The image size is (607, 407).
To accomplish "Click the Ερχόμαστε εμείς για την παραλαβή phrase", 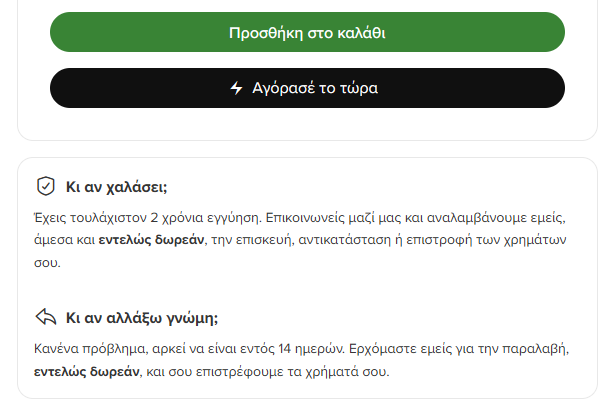I will click(x=457, y=349).
